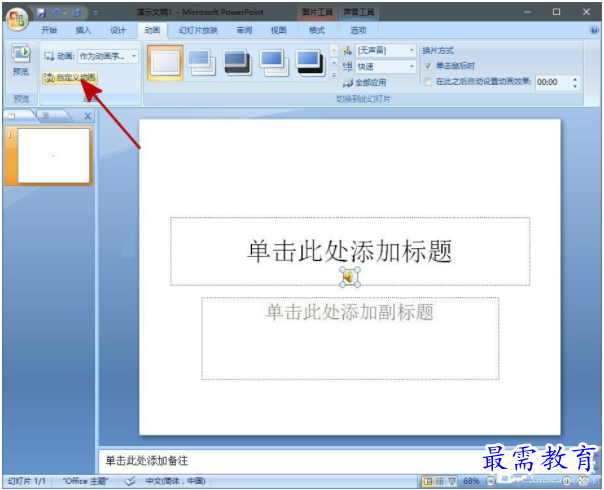Switch to the 幻灯片放映 tab
This screenshot has height=490, width=604.
pos(198,30)
